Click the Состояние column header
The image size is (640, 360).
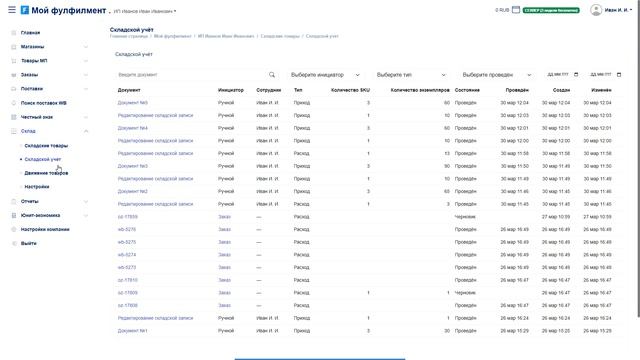(467, 90)
